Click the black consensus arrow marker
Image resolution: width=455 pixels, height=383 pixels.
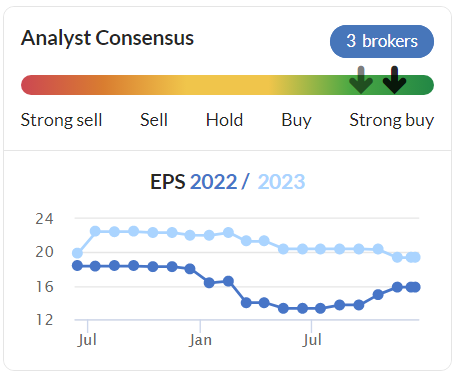click(x=394, y=80)
